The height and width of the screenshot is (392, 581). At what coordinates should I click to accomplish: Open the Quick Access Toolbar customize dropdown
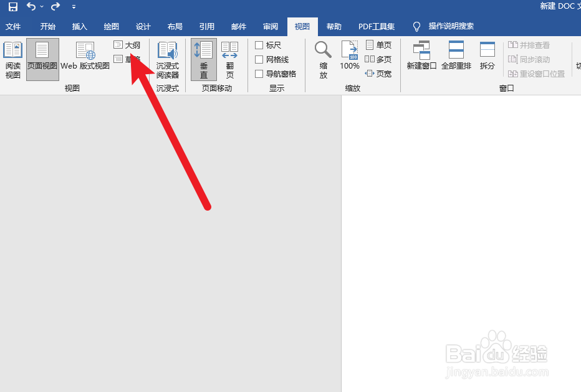[x=74, y=7]
